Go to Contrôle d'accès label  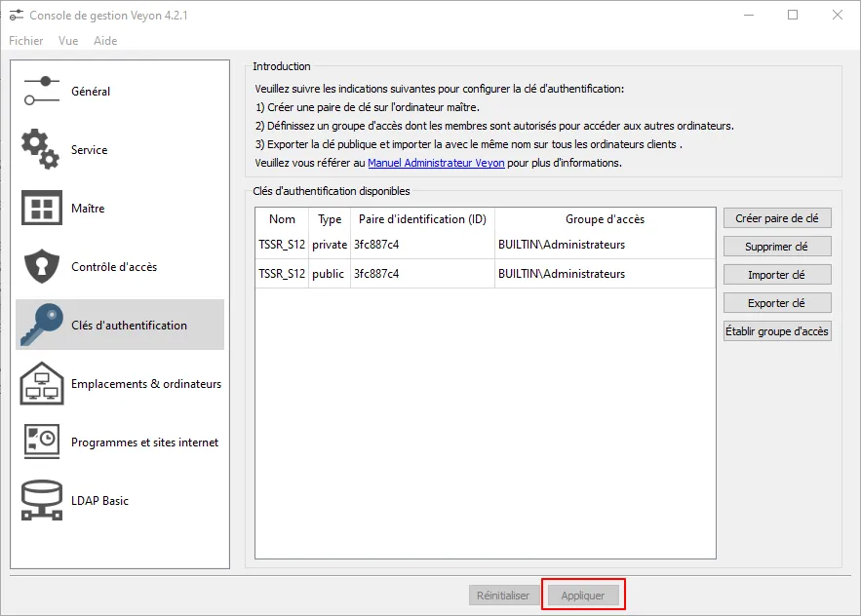point(114,267)
